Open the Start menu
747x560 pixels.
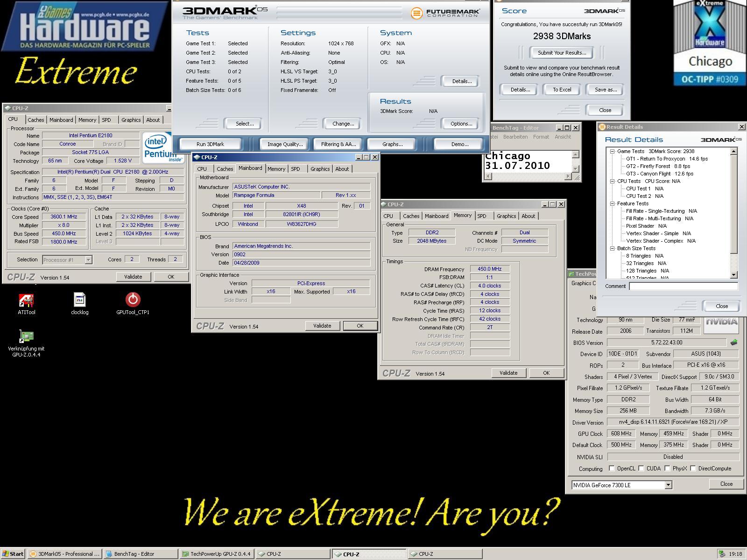(x=13, y=554)
